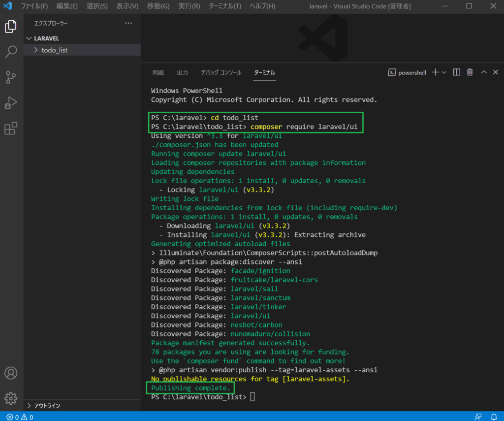The image size is (504, 421).
Task: Switch to the 問題 problems tab
Action: [158, 73]
